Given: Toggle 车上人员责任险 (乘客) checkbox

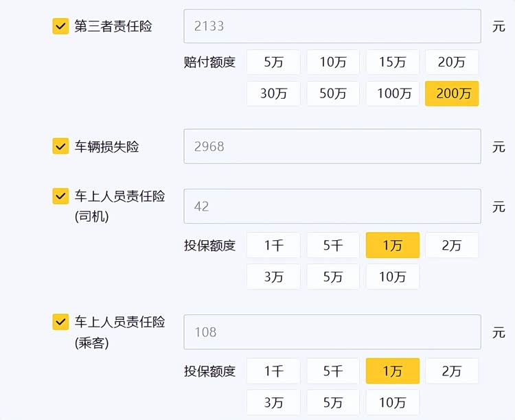Looking at the screenshot, I should [60, 322].
